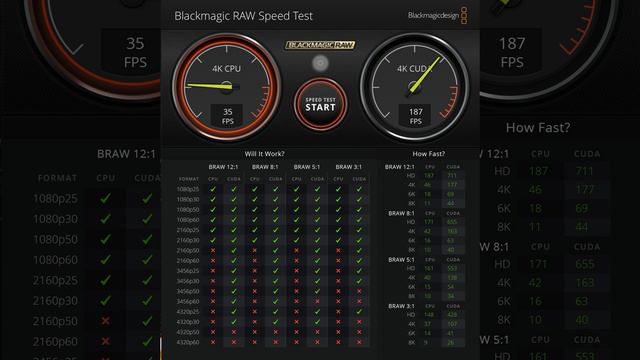Image resolution: width=640 pixels, height=360 pixels.
Task: Click BRAW 12:1 column header in Will It Work
Action: (223, 167)
